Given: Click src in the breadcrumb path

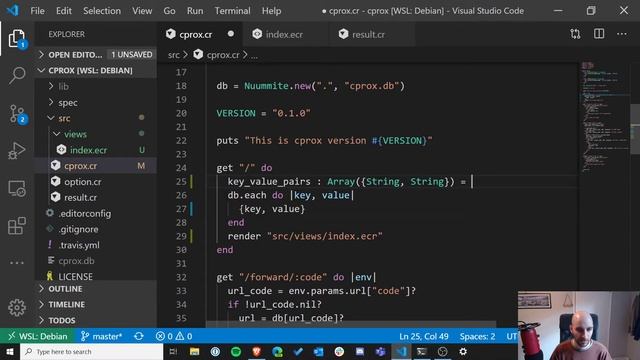Looking at the screenshot, I should pos(173,55).
